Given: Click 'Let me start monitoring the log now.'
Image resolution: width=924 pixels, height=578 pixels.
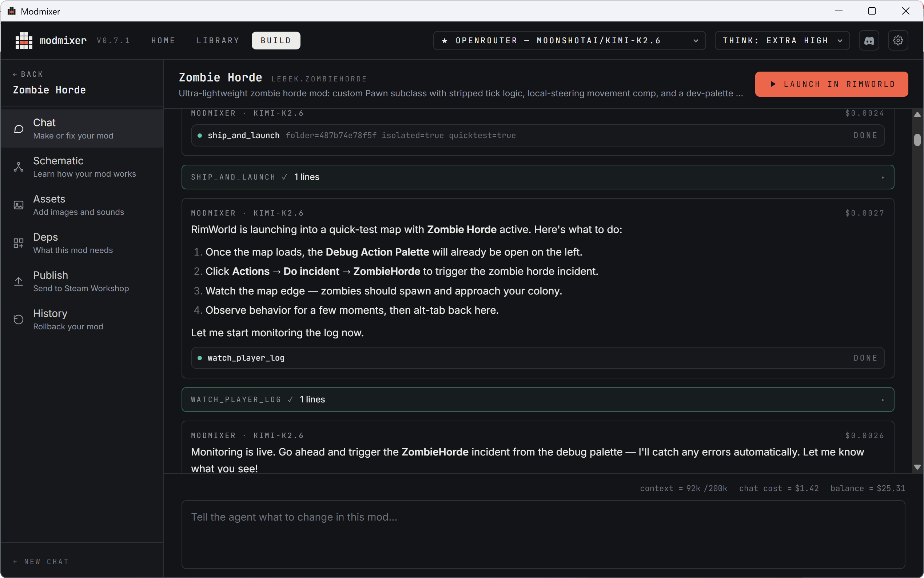Looking at the screenshot, I should point(277,333).
